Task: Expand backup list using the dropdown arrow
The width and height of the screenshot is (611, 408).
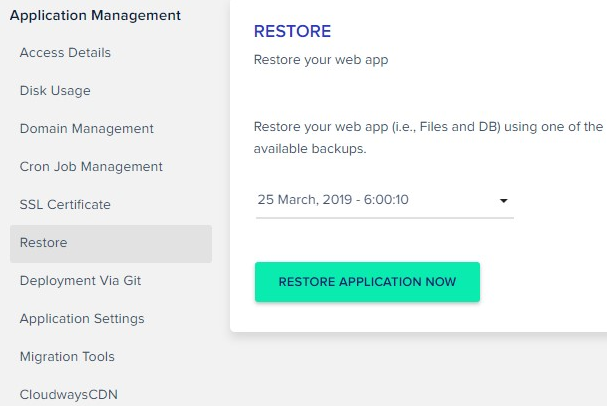Action: (504, 201)
